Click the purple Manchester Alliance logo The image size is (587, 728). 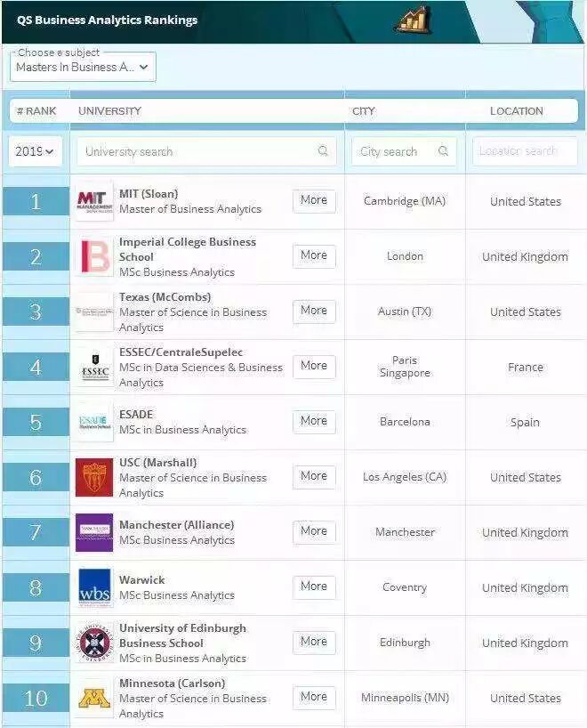[94, 532]
